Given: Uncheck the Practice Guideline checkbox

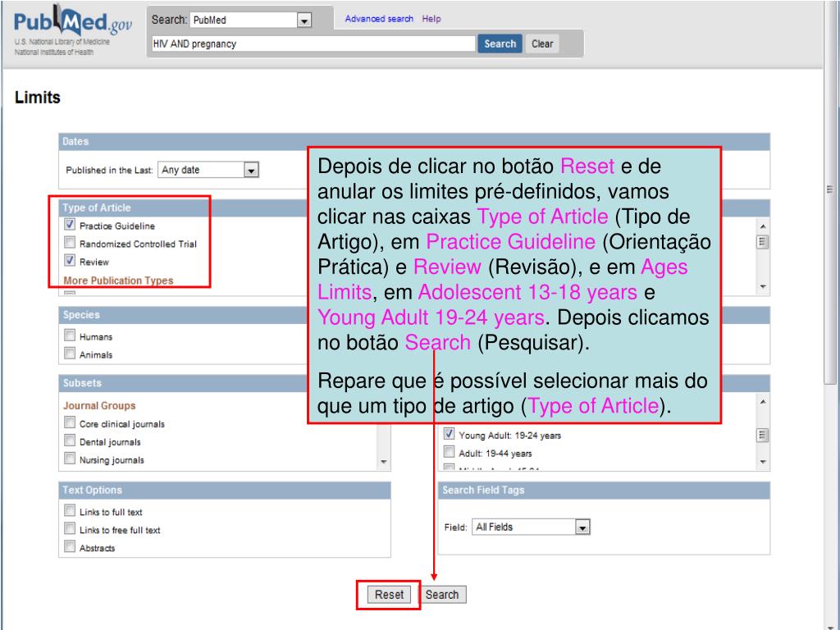Looking at the screenshot, I should [x=70, y=225].
